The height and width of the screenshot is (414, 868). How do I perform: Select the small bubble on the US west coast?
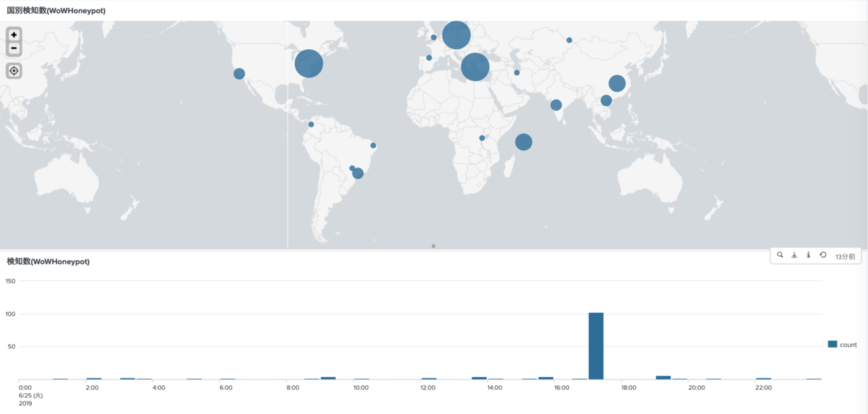point(239,74)
